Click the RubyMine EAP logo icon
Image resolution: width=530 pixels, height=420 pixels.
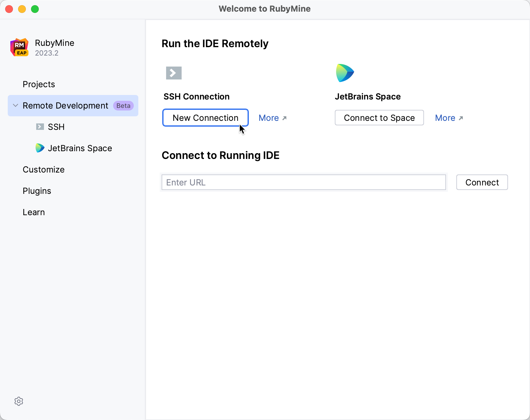pyautogui.click(x=19, y=47)
